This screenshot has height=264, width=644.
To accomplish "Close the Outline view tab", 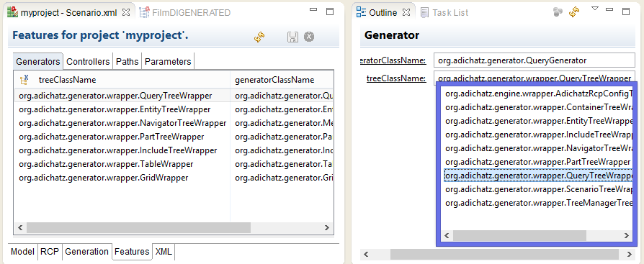I will [406, 12].
